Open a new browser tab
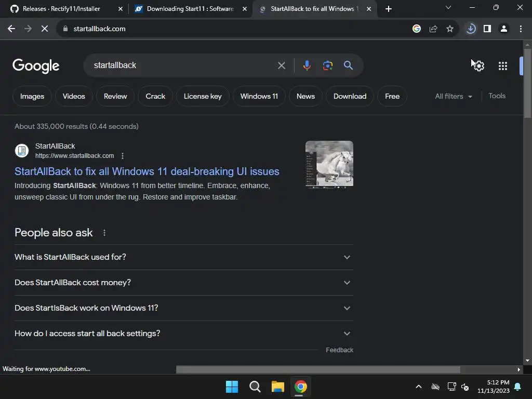Screen dimensions: 532x399 [x=389, y=9]
